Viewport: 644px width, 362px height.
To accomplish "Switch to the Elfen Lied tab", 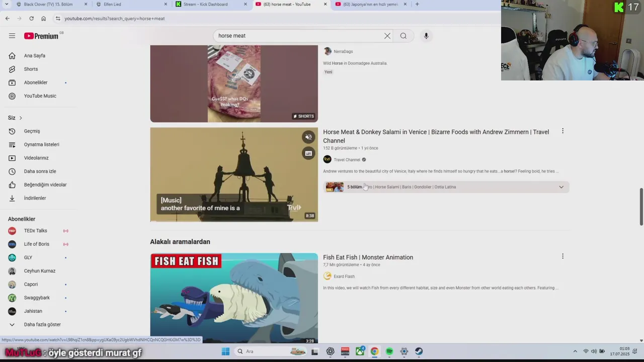I will tap(112, 4).
